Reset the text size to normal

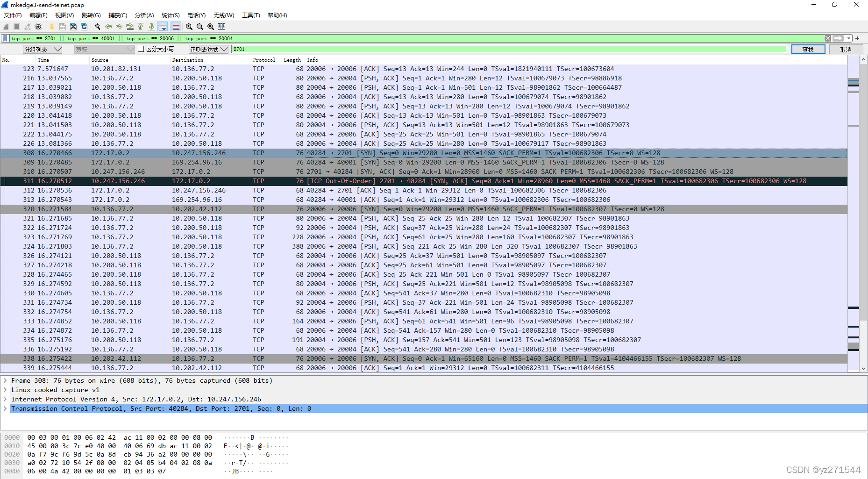[x=211, y=27]
